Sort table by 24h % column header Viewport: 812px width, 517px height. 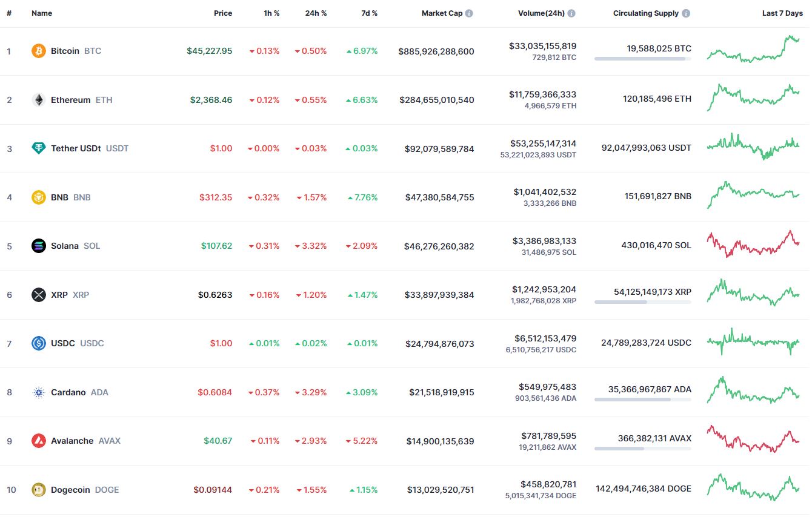coord(316,13)
